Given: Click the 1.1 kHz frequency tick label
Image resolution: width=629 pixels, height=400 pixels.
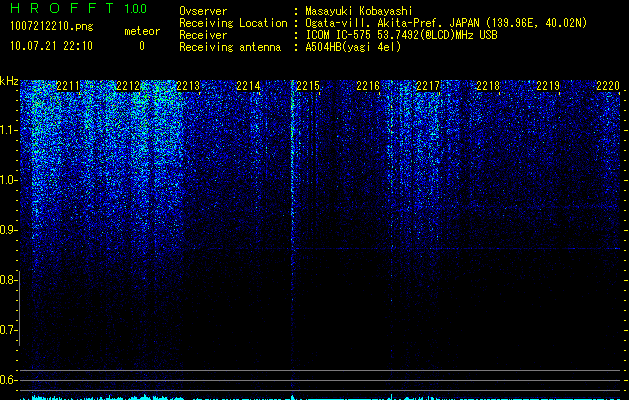Looking at the screenshot, I should [x=8, y=130].
